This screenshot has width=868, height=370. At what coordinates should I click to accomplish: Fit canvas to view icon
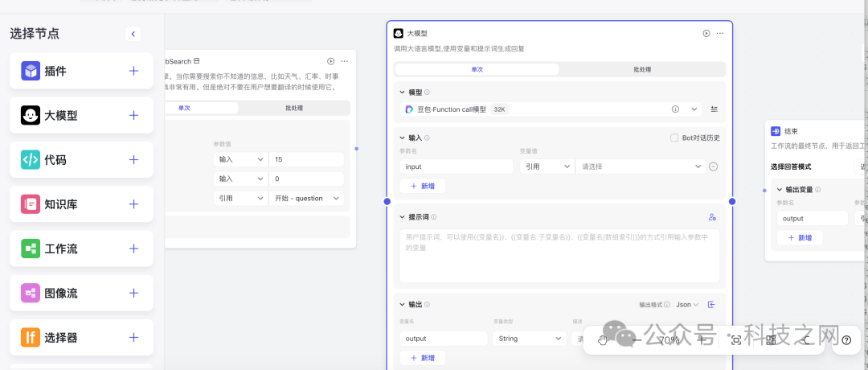click(735, 340)
